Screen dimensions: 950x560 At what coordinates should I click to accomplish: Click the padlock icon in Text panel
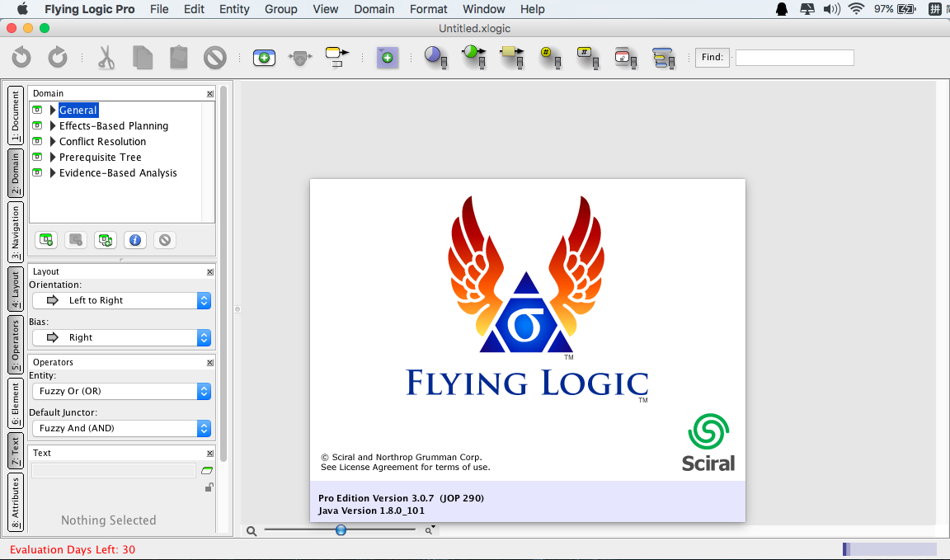tap(209, 487)
